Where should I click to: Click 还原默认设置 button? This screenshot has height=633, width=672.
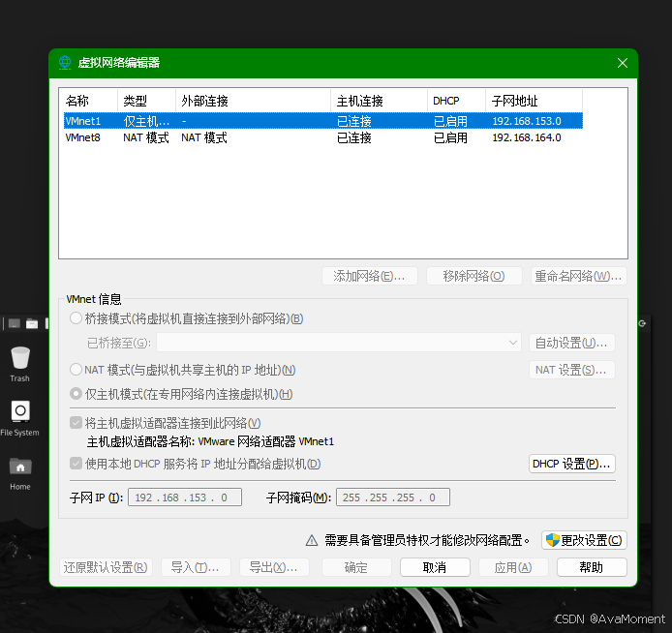coord(106,567)
